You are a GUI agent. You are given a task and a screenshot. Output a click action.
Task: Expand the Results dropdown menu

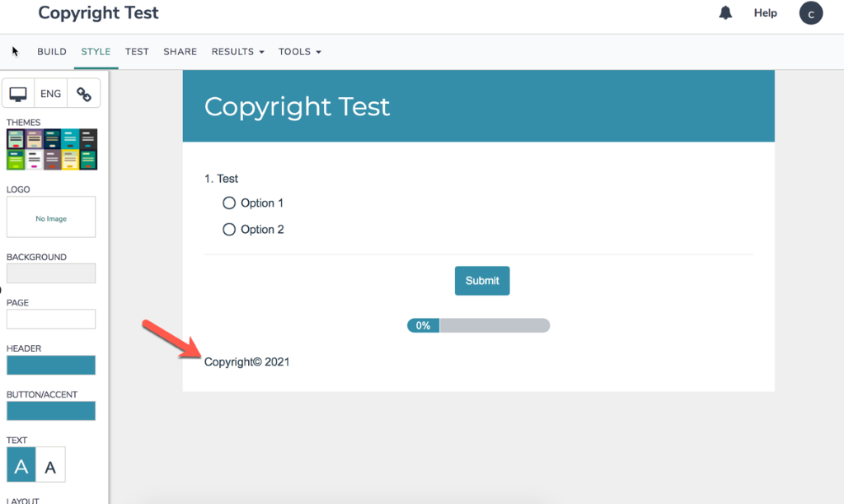point(237,52)
